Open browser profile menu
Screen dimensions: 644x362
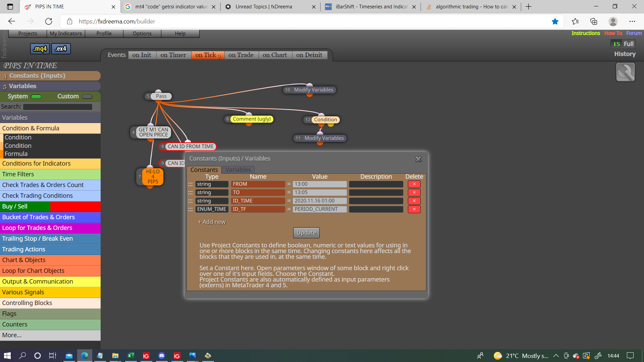tap(613, 21)
